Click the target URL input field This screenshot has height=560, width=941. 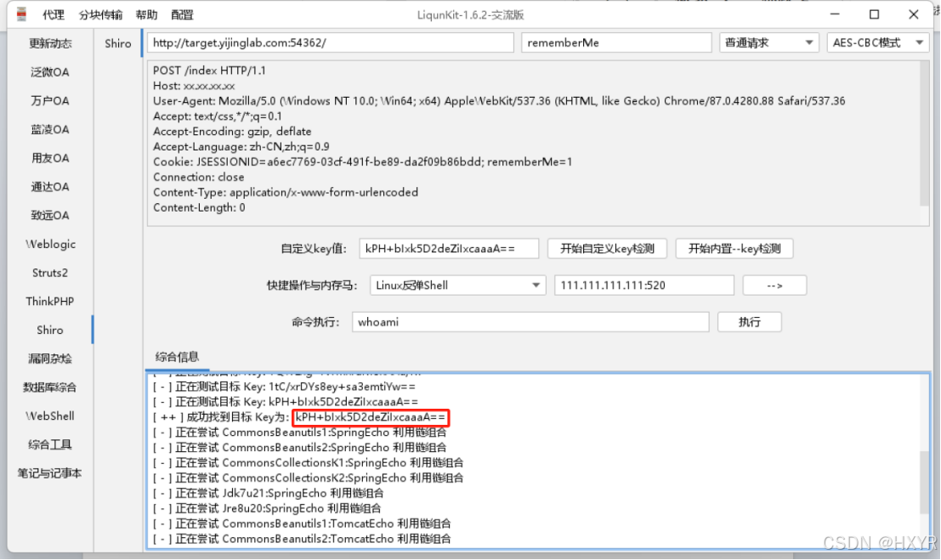click(330, 42)
